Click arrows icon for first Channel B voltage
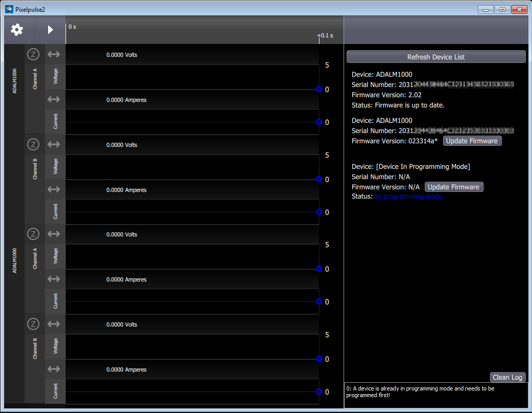The image size is (532, 413). (x=54, y=144)
